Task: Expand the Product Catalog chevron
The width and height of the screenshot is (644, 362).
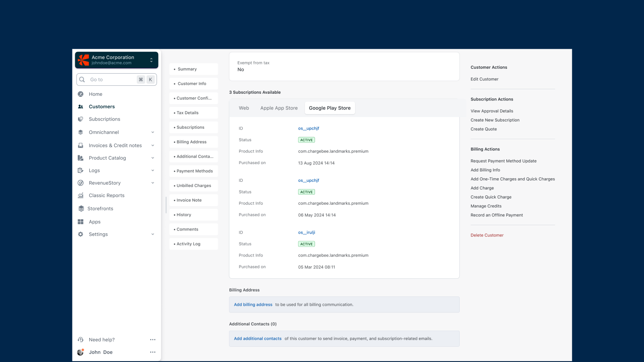Action: (x=153, y=158)
